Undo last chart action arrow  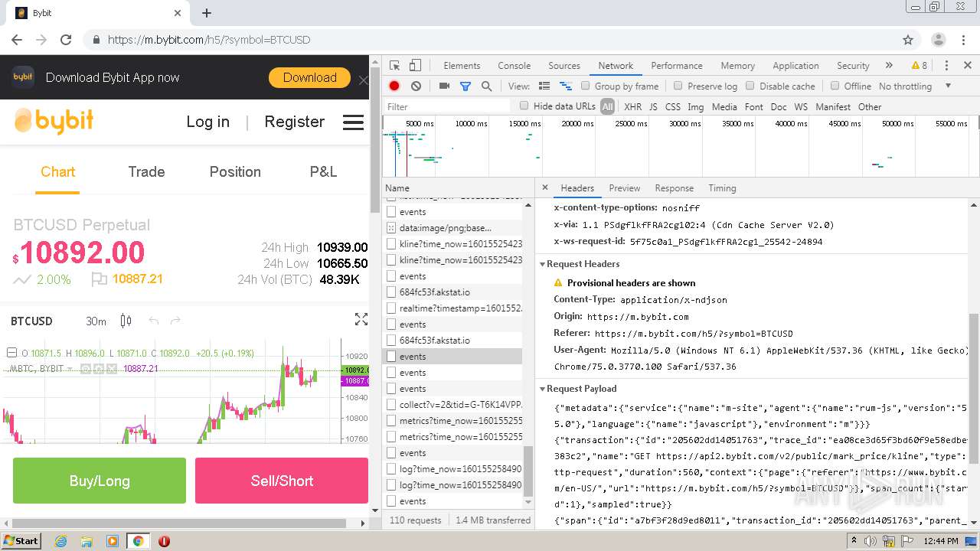coord(154,321)
